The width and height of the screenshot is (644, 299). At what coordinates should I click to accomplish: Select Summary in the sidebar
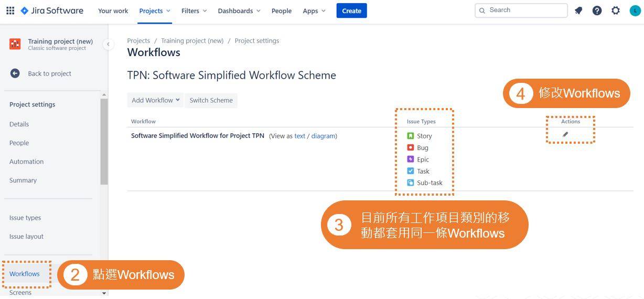23,180
